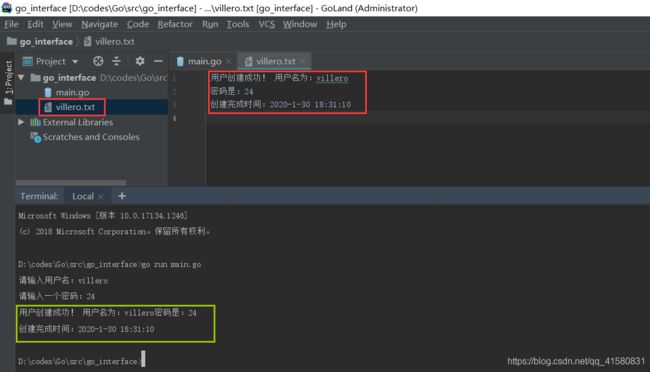Open the File menu
This screenshot has width=650, height=372.
(x=11, y=24)
